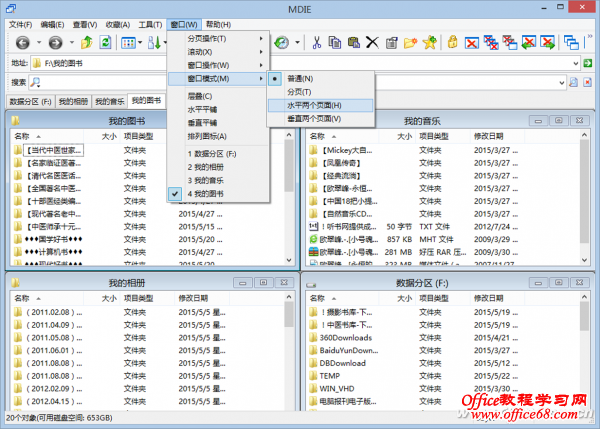Screen dimensions: 600x429
Task: Select the WIN_VHD folder
Action: pyautogui.click(x=337, y=389)
